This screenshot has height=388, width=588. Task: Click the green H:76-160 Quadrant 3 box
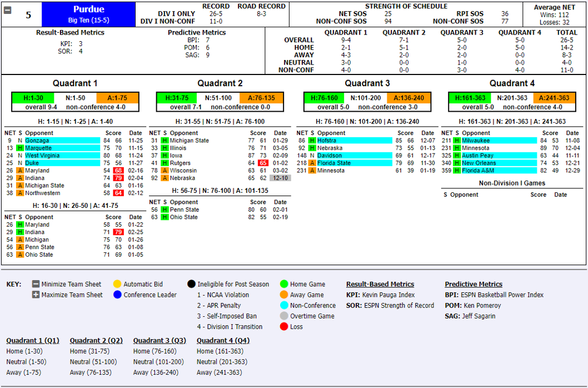pos(325,98)
